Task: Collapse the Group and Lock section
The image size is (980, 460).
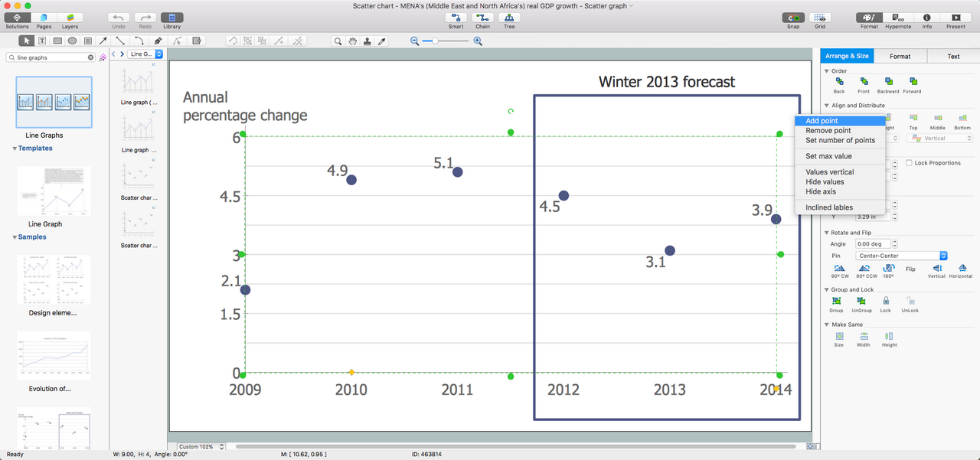Action: click(827, 290)
